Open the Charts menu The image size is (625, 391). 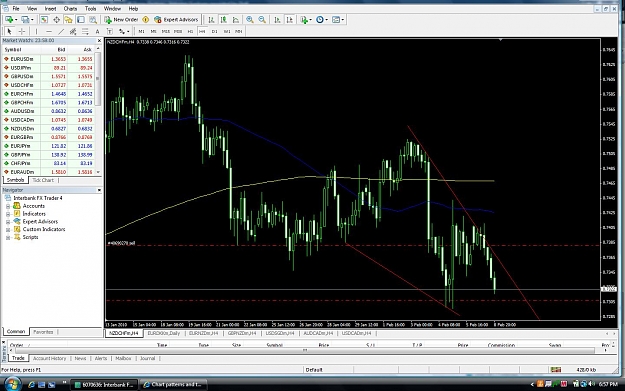[x=70, y=8]
